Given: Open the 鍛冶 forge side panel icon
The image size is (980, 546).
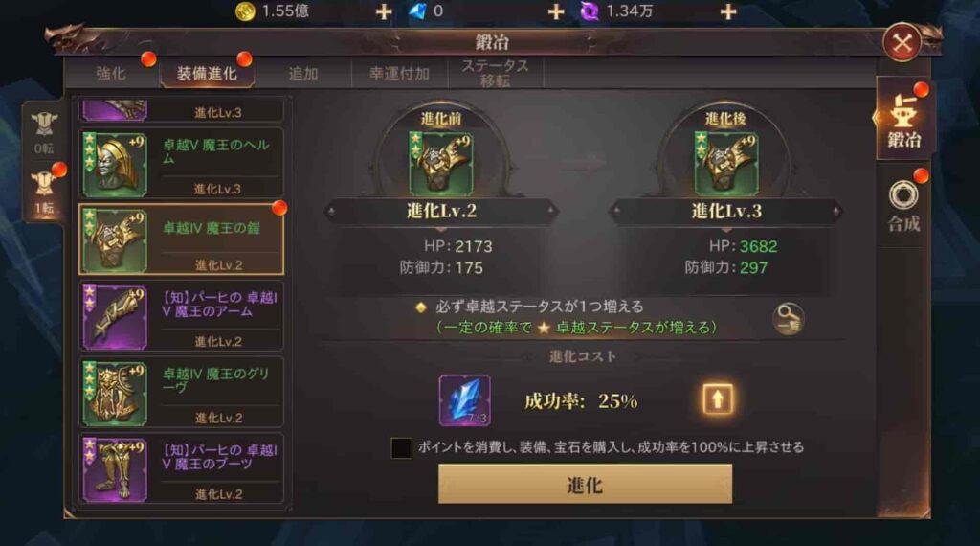Looking at the screenshot, I should (904, 120).
